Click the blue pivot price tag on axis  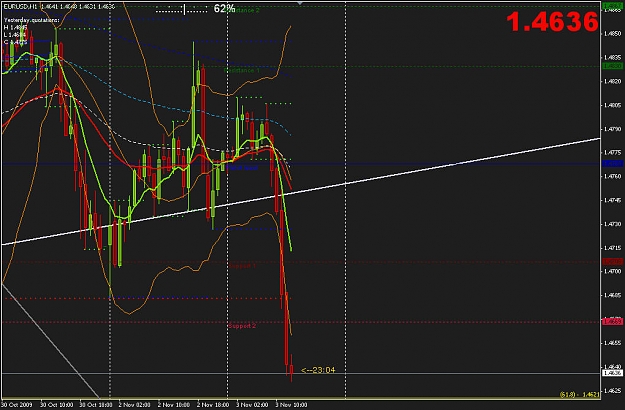[612, 164]
